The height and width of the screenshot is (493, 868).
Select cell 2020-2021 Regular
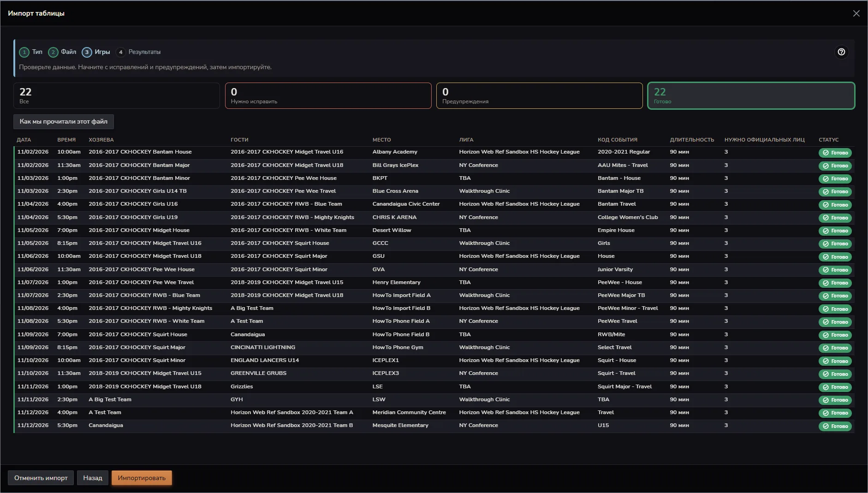[624, 152]
